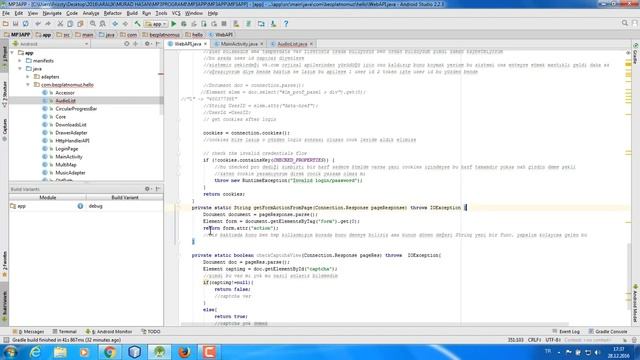The image size is (640, 360).
Task: Click the SDK Manager download icon
Action: click(273, 24)
